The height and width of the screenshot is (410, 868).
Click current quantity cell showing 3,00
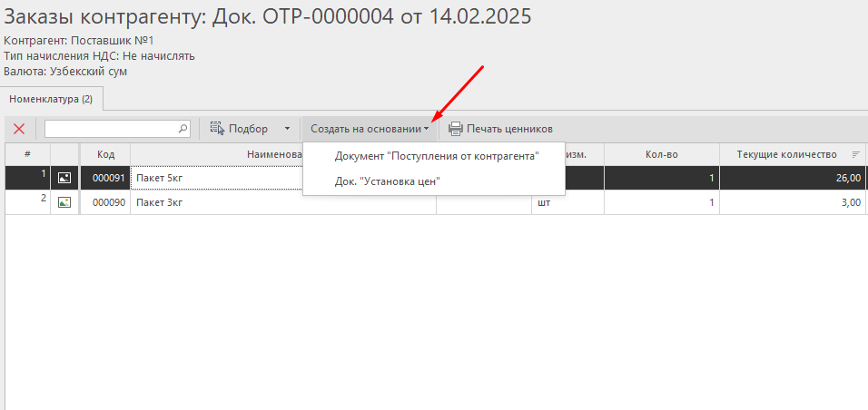(793, 202)
